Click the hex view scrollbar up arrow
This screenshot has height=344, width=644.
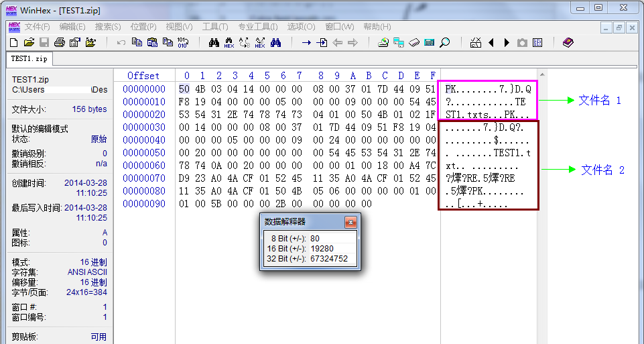tap(542, 75)
